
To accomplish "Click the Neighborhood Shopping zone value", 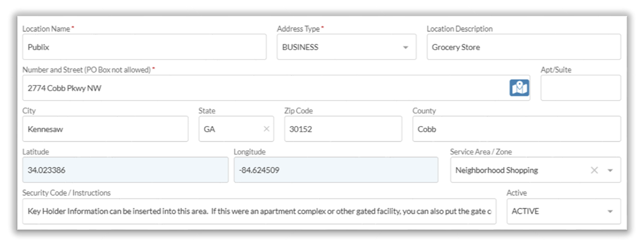I will tap(497, 170).
